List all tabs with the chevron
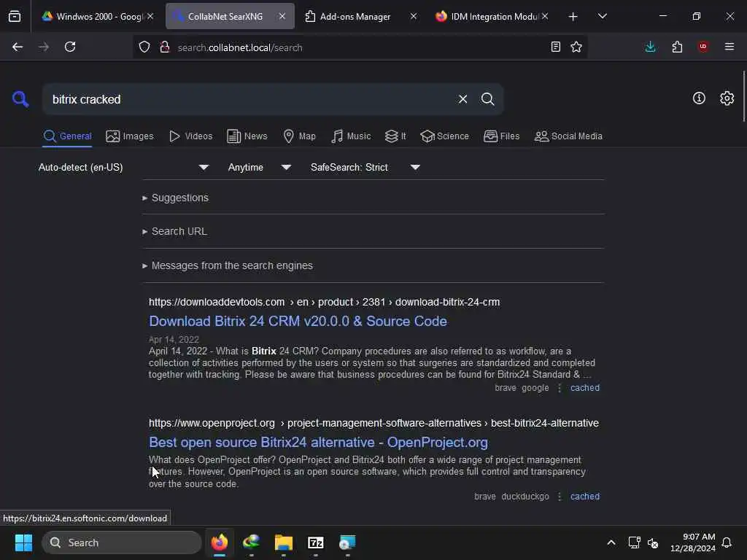747x560 pixels. [602, 16]
